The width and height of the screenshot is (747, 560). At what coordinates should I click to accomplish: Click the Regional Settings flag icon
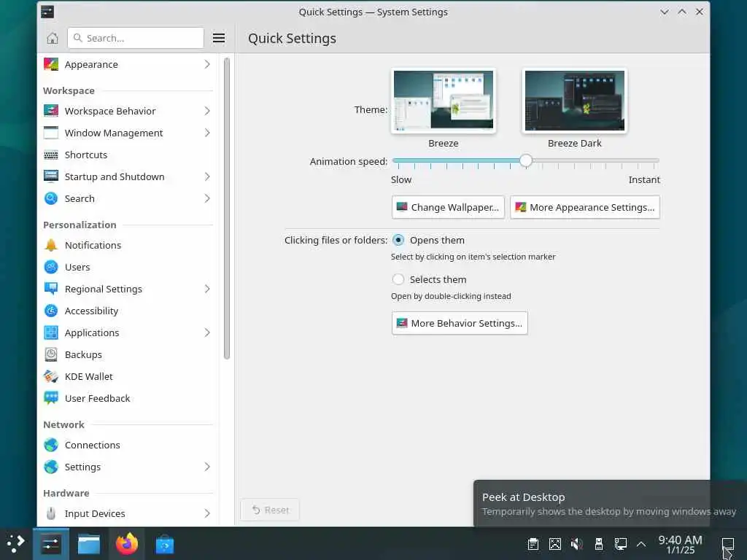point(51,289)
